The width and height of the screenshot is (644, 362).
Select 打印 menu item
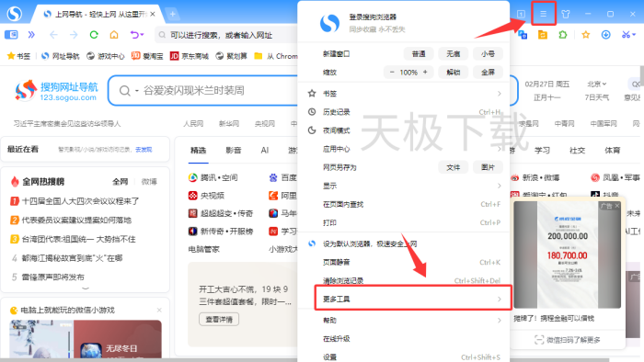pyautogui.click(x=405, y=222)
